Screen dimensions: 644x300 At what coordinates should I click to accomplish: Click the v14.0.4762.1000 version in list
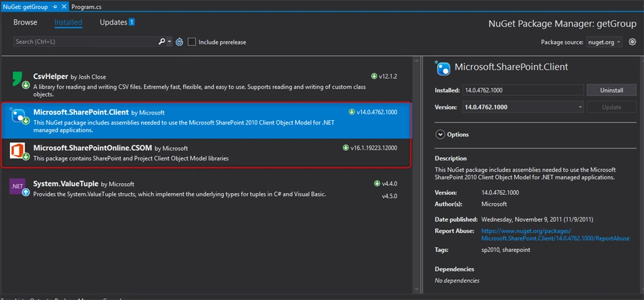point(377,112)
